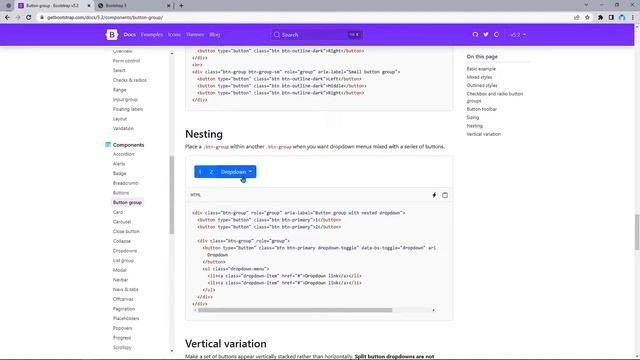
Task: Open a new browser tab
Action: tap(181, 6)
